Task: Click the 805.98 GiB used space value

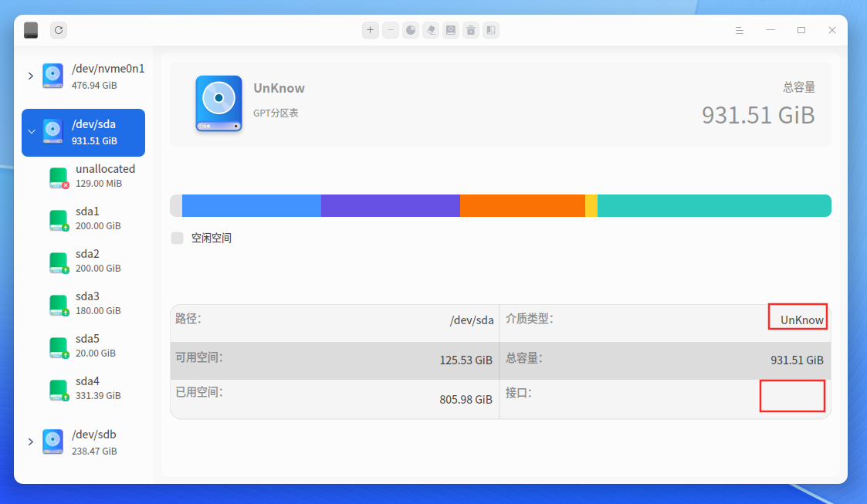Action: pos(466,400)
